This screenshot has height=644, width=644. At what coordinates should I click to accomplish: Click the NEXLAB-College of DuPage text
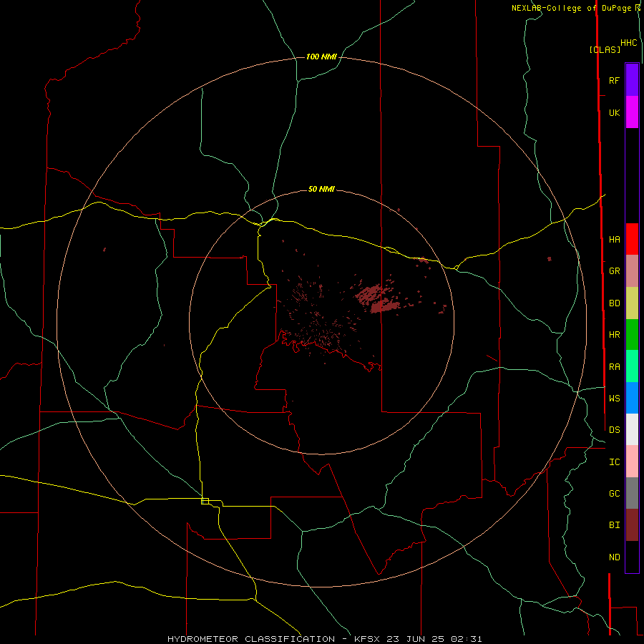pos(571,8)
